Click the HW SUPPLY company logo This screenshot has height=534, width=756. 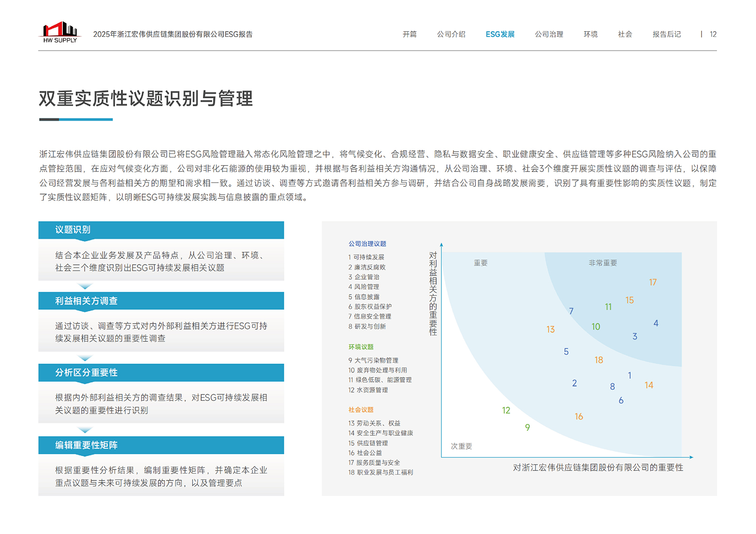click(x=60, y=32)
